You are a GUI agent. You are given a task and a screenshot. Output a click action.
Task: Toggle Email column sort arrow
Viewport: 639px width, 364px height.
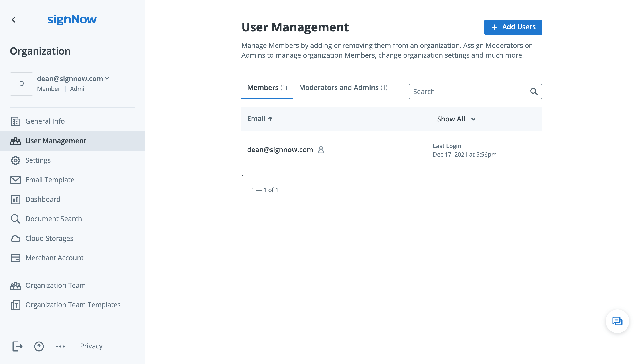(270, 119)
